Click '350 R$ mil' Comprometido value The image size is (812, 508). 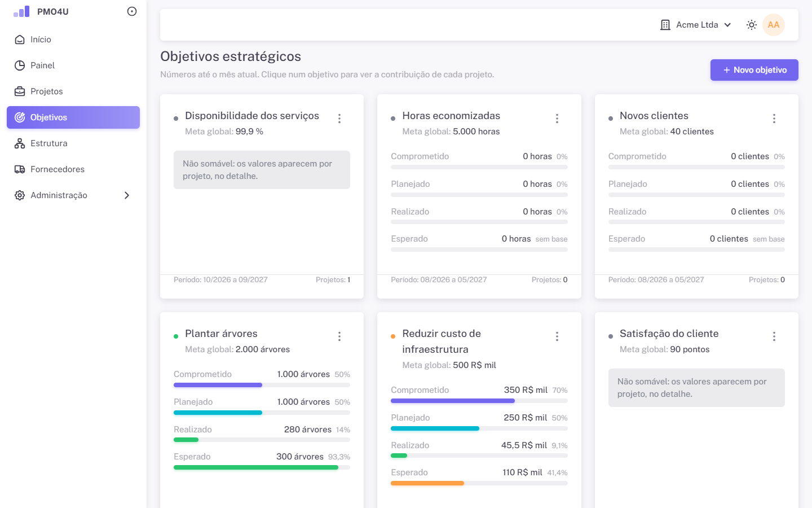pos(526,390)
